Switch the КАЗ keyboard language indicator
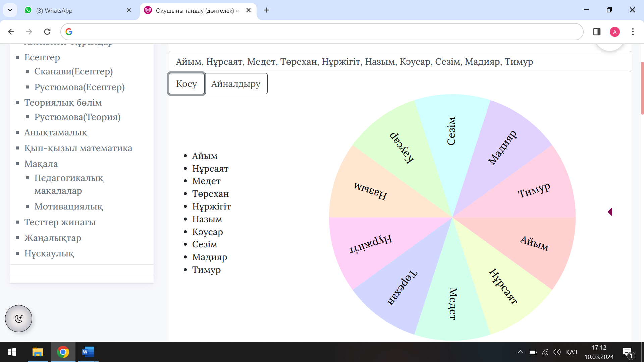 click(572, 352)
